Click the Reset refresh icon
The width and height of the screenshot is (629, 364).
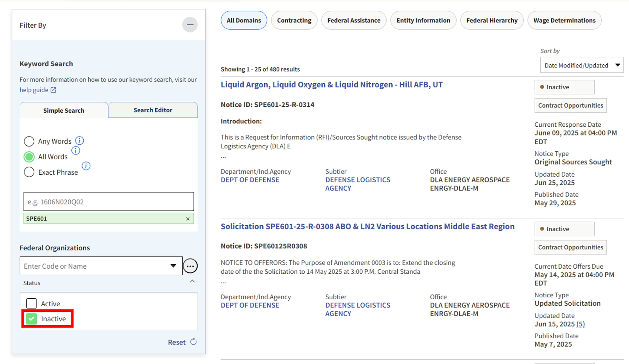(x=193, y=342)
